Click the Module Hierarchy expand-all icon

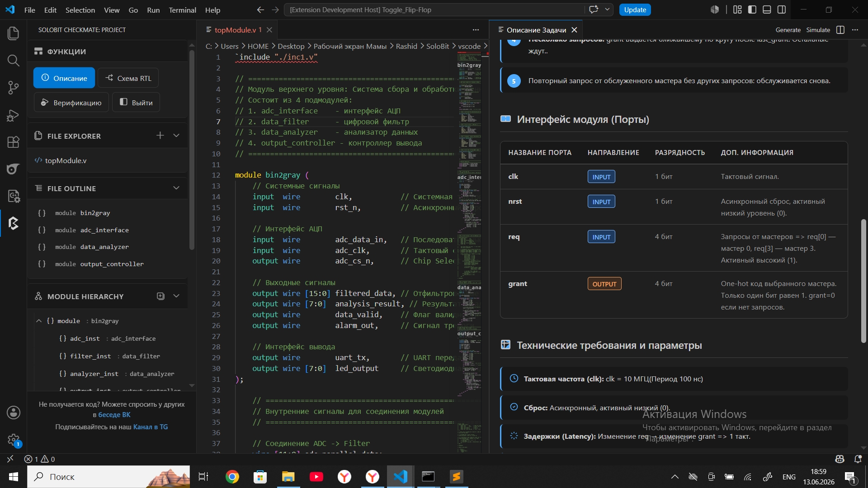click(x=160, y=296)
